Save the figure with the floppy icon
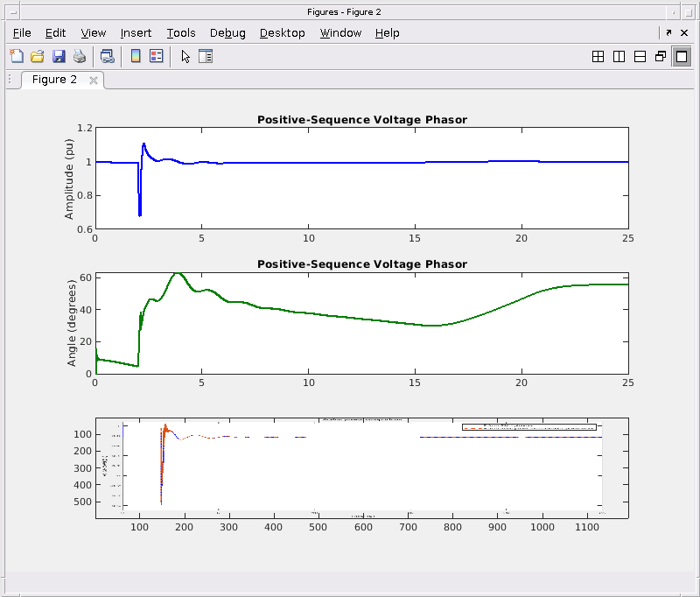Viewport: 700px width, 597px height. click(x=59, y=56)
